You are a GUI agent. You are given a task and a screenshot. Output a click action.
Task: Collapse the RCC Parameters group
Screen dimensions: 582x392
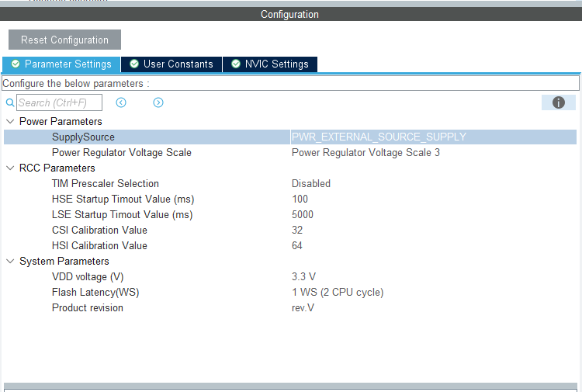tap(9, 168)
